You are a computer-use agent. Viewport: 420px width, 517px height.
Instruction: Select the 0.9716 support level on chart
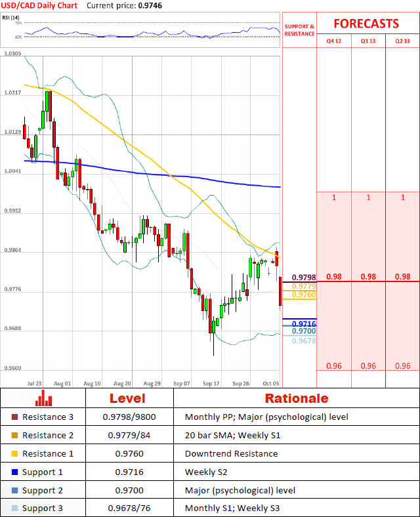click(303, 324)
